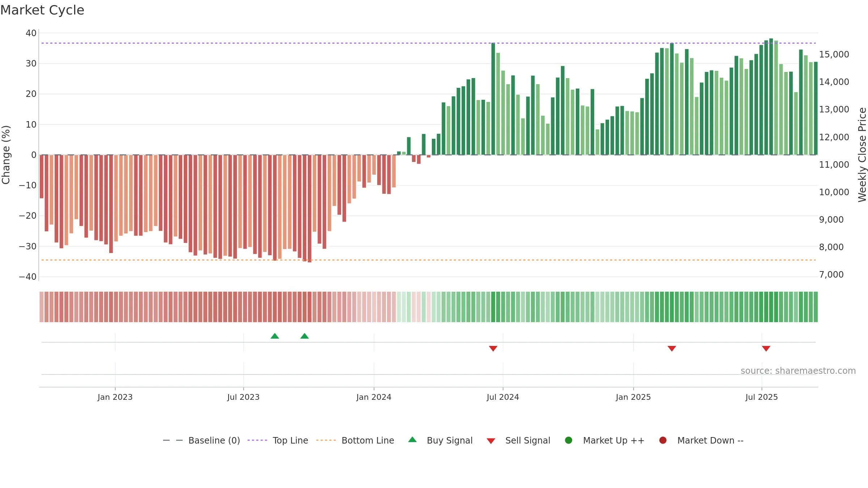Click the gray dashed Baseline legend sample
The width and height of the screenshot is (868, 488).
coord(173,440)
